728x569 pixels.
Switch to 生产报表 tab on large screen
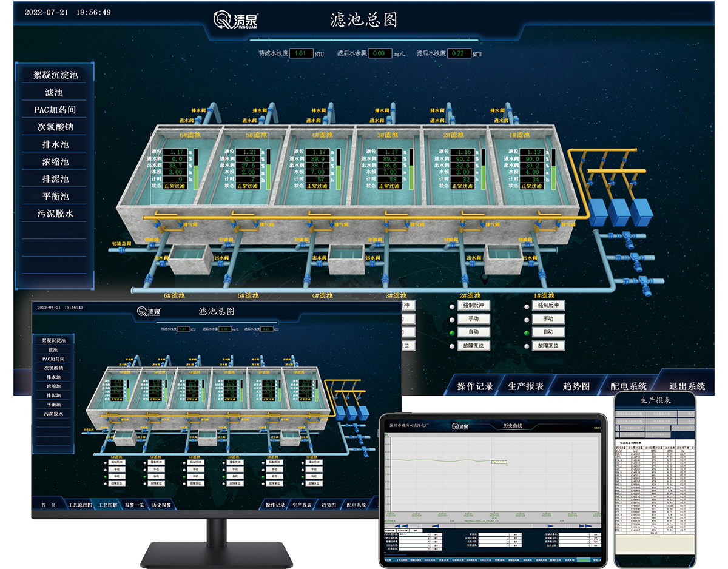pyautogui.click(x=525, y=386)
